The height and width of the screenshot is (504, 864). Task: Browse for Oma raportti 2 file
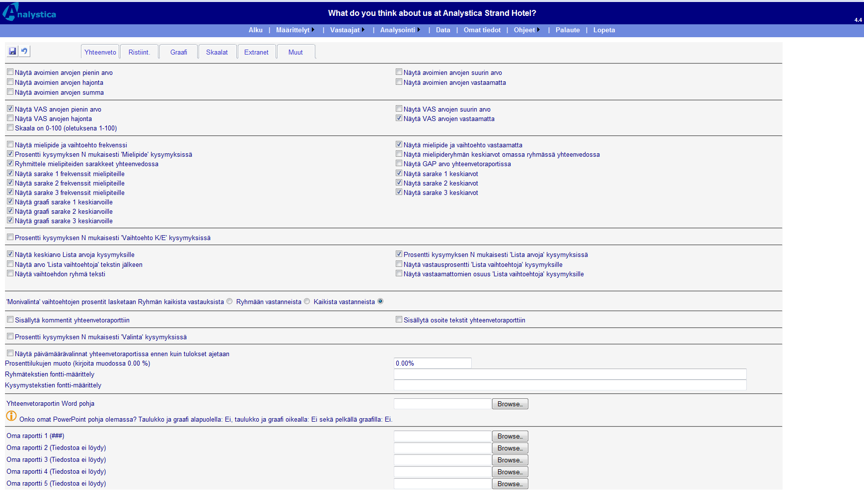[510, 448]
